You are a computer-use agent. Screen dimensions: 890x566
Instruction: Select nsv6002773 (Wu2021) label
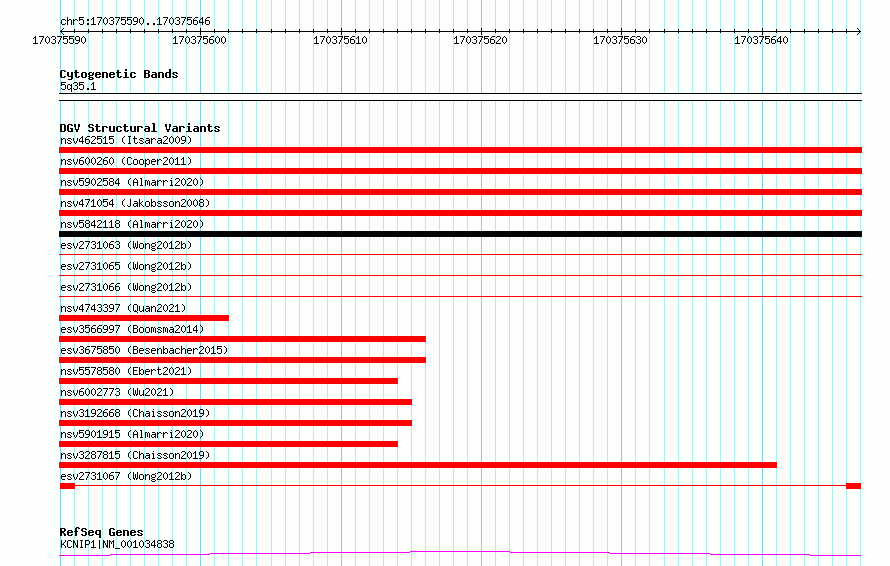117,392
